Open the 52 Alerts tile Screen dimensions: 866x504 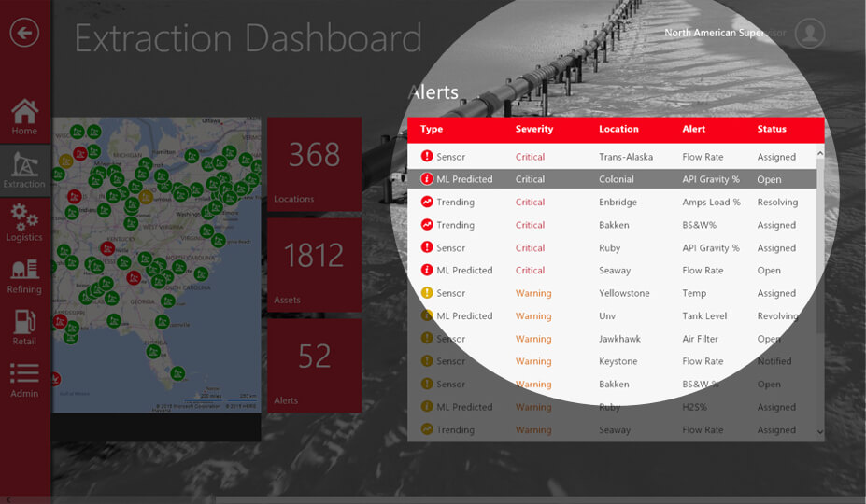tap(314, 365)
